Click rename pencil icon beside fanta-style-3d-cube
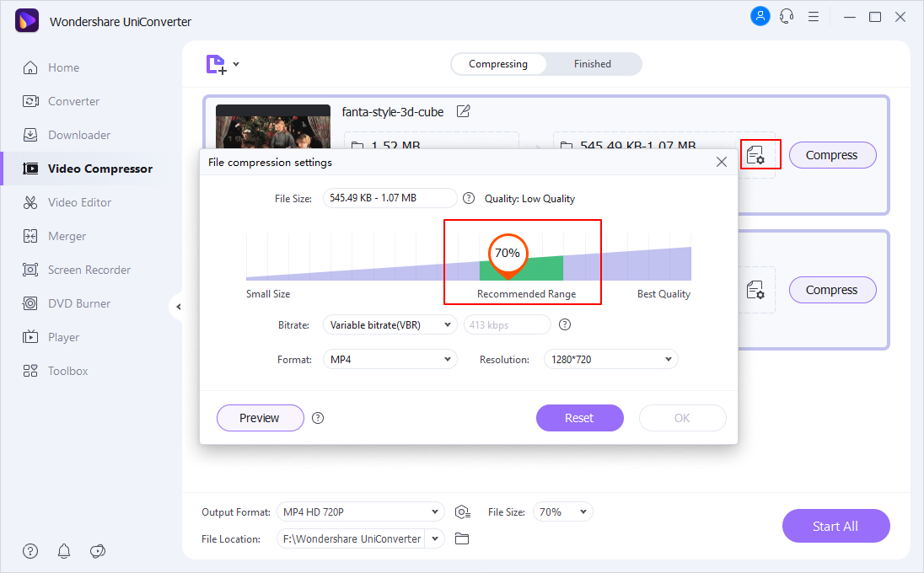This screenshot has height=573, width=924. tap(464, 111)
